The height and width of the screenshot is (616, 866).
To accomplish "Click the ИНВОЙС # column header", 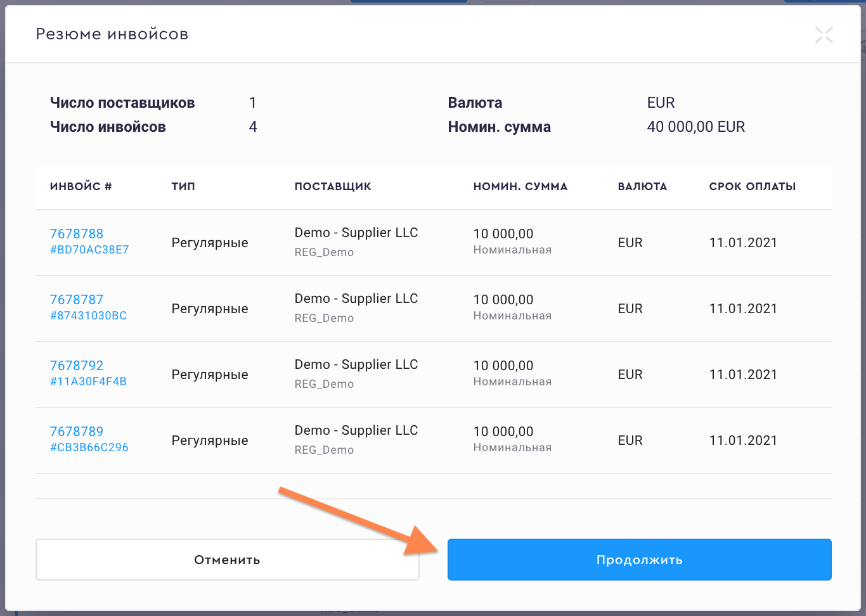I will tap(81, 186).
